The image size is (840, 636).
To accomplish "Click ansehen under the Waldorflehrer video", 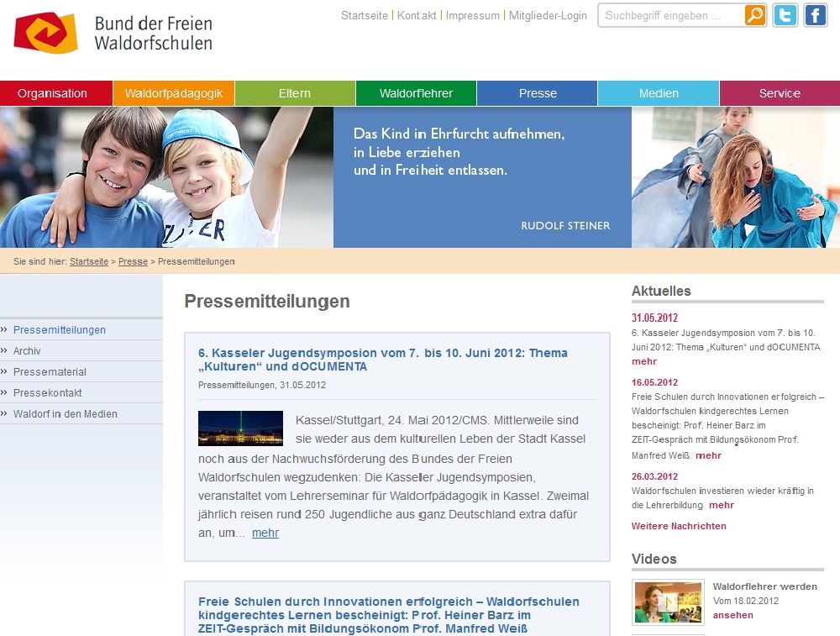I will 732,615.
